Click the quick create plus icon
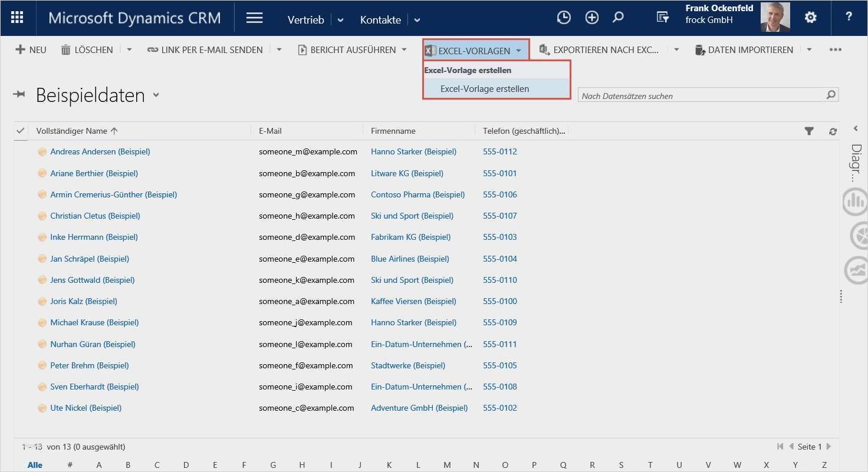The width and height of the screenshot is (868, 472). [x=591, y=18]
